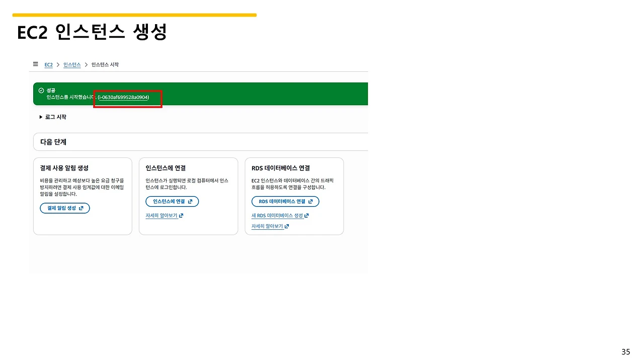Open 자세히 알아보기 in the 인스턴스에 연결 card
Image resolution: width=644 pixels, height=362 pixels.
coord(161,215)
